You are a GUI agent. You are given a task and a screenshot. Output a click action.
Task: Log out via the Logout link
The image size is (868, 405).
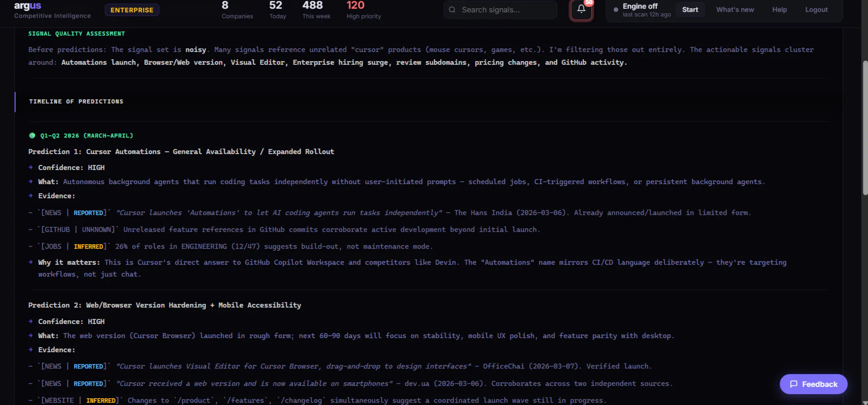point(816,10)
